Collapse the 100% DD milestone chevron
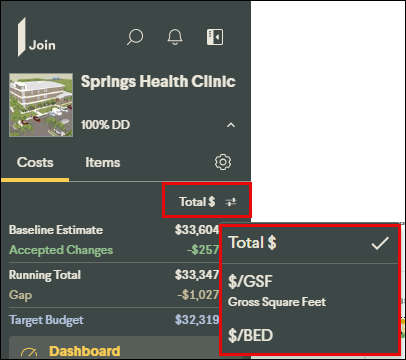 (231, 125)
